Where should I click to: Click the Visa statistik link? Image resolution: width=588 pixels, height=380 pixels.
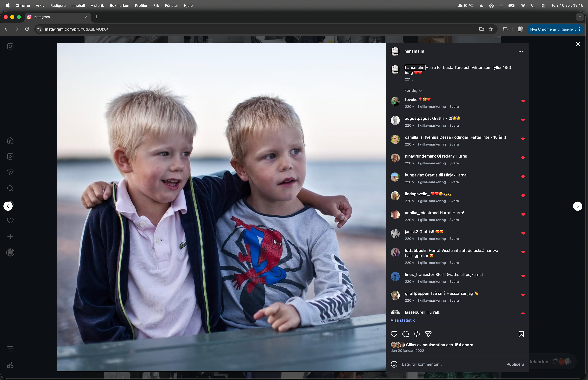402,320
